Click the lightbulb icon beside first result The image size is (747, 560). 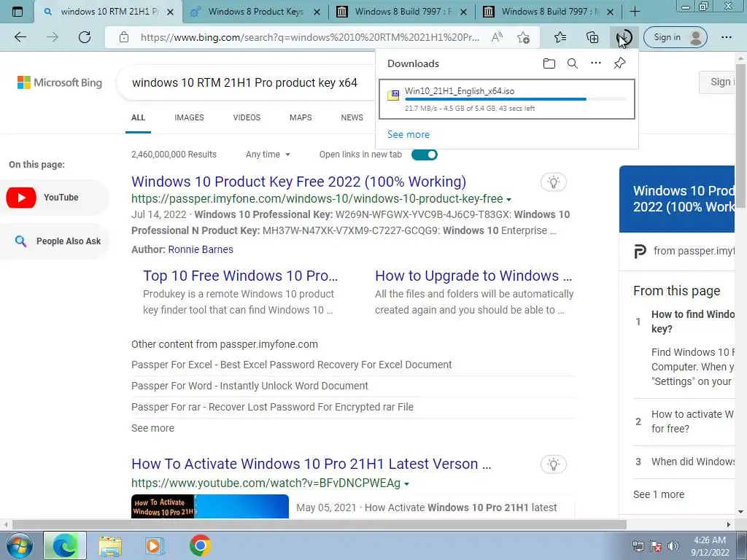click(x=554, y=182)
